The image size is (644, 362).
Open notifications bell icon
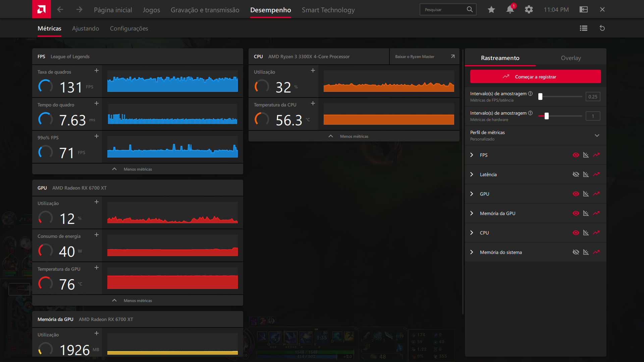pos(510,9)
